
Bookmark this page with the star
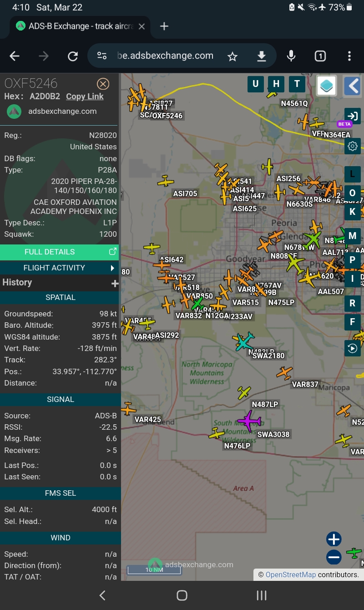pyautogui.click(x=233, y=56)
